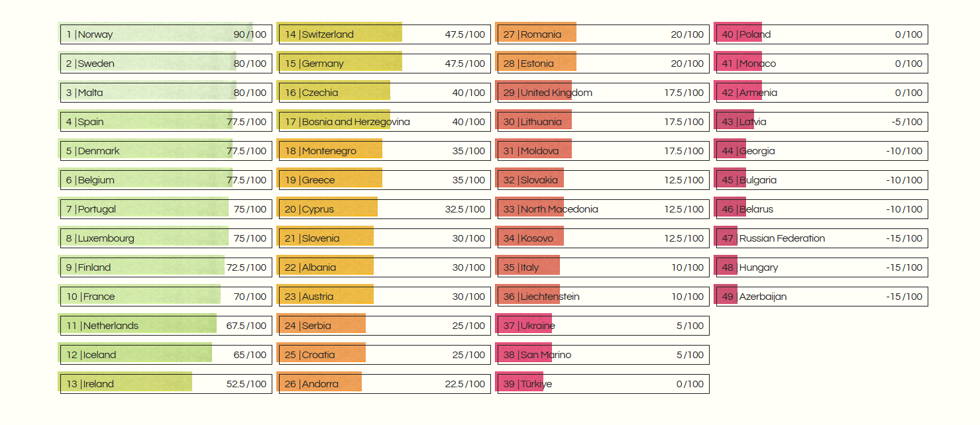Choose the Czechia entry

point(385,93)
